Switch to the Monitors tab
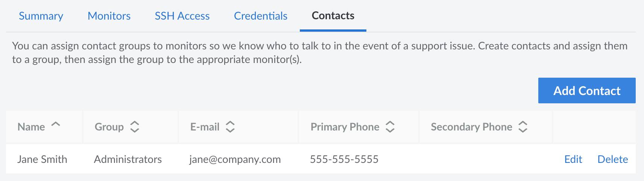The image size is (644, 181). 109,16
